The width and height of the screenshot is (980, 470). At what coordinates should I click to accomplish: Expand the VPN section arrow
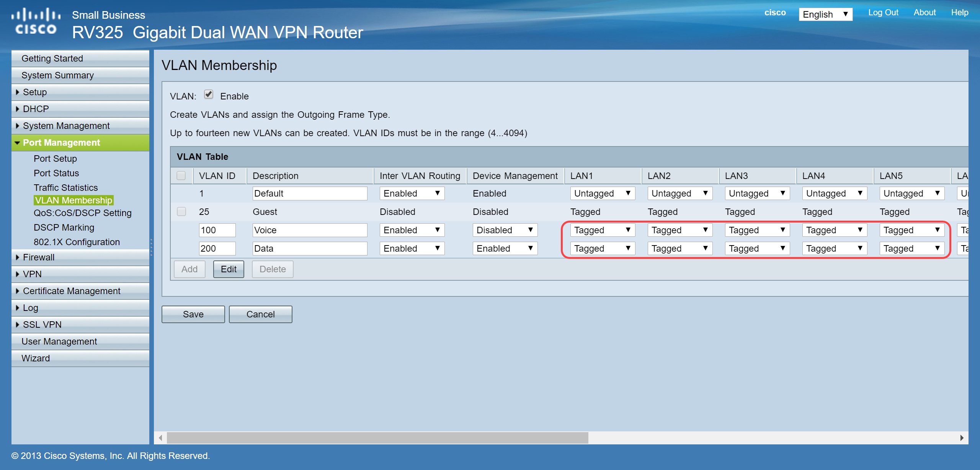[x=18, y=274]
